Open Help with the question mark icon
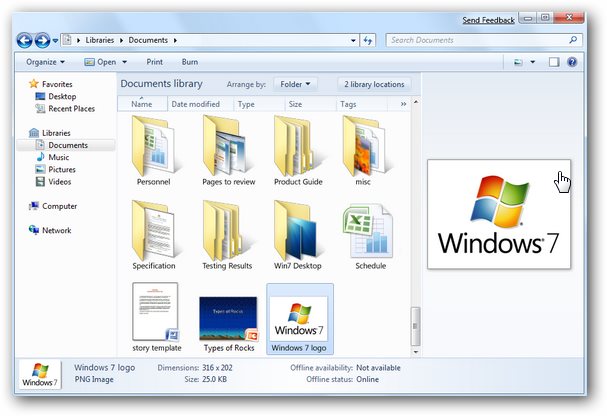This screenshot has height=416, width=607. (572, 62)
